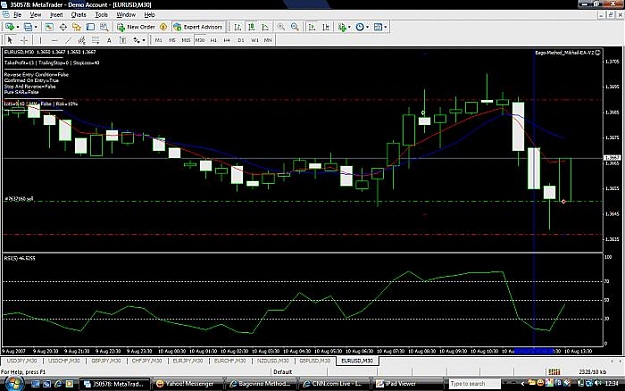Screen dimensions: 625x391
Task: Zoom in on the chart
Action: (x=281, y=27)
